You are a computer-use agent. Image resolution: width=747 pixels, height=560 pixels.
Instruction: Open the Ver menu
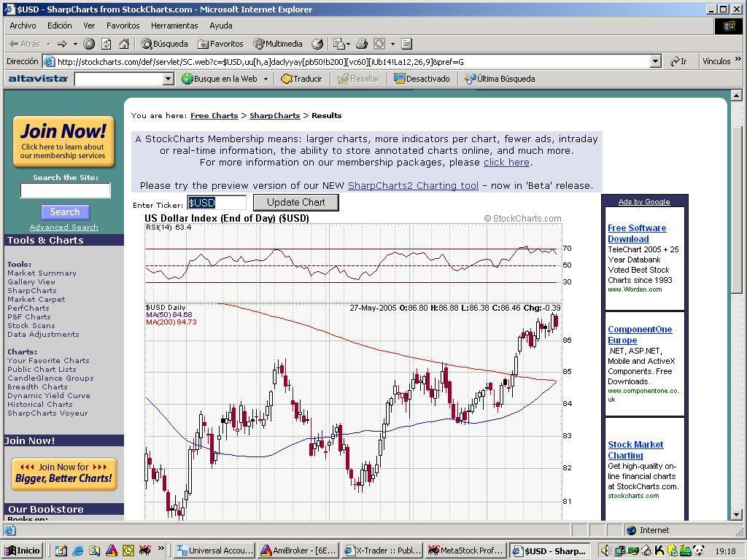(89, 26)
